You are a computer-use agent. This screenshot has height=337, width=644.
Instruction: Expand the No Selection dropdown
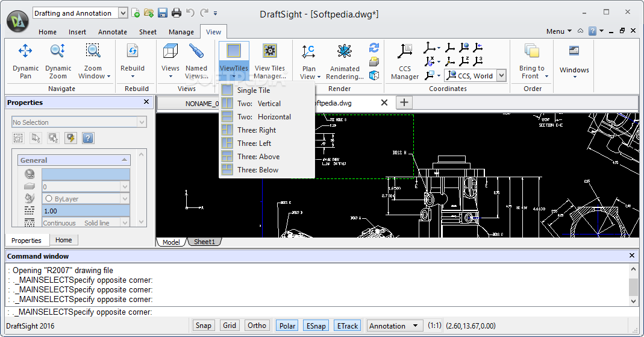[x=142, y=122]
